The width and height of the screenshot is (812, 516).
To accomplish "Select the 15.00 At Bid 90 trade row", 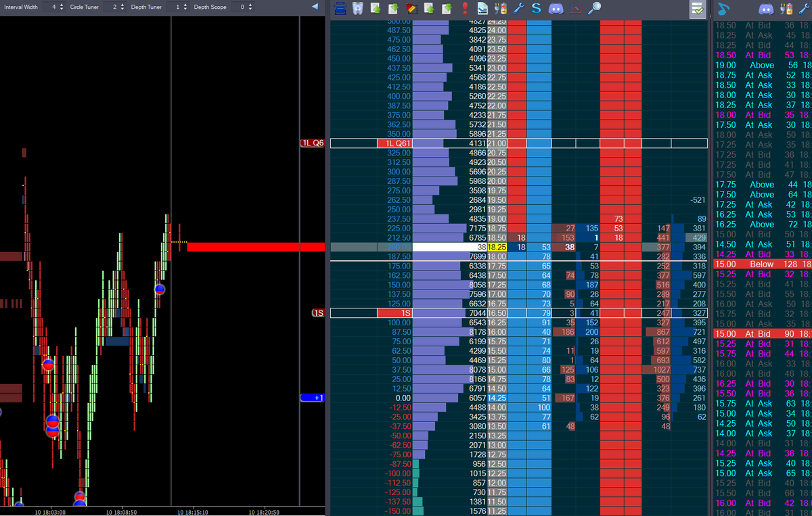I will [763, 333].
